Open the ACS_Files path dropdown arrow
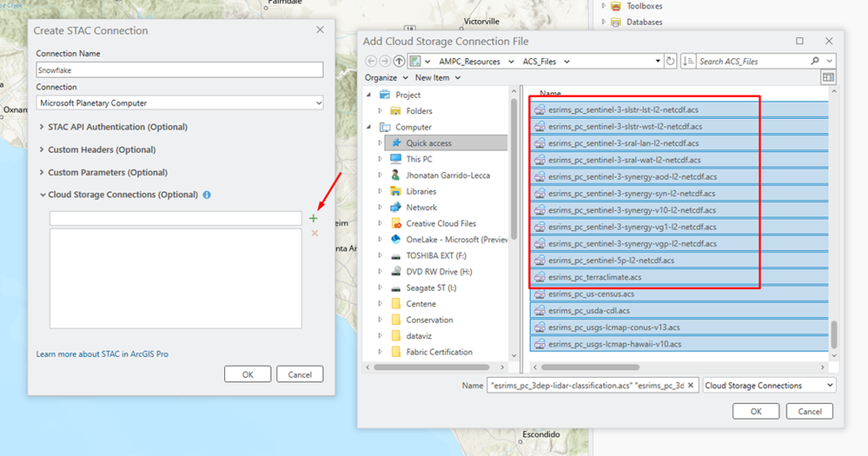The image size is (868, 456). pos(567,62)
